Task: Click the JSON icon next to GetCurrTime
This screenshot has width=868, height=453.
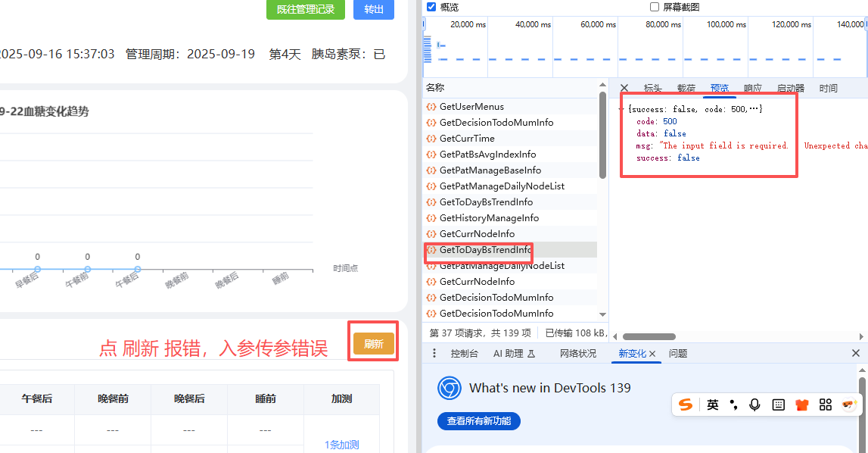Action: 431,138
